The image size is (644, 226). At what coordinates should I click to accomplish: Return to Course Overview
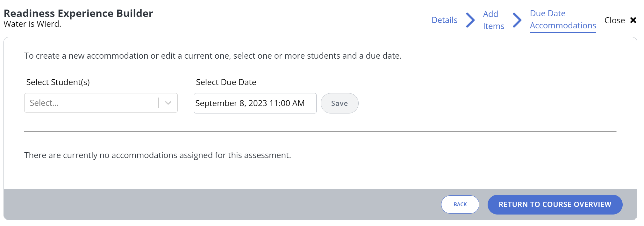(x=555, y=204)
